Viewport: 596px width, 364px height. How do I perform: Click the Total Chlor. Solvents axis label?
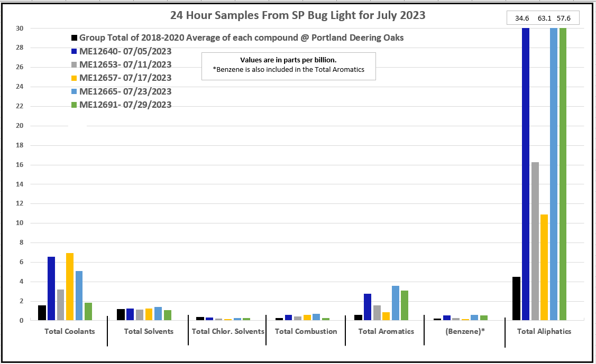click(228, 331)
